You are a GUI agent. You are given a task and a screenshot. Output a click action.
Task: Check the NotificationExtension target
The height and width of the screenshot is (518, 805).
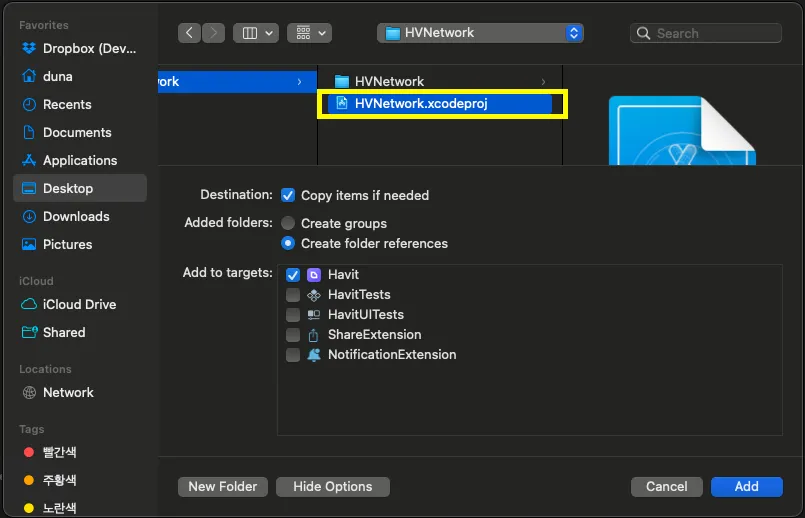point(293,355)
